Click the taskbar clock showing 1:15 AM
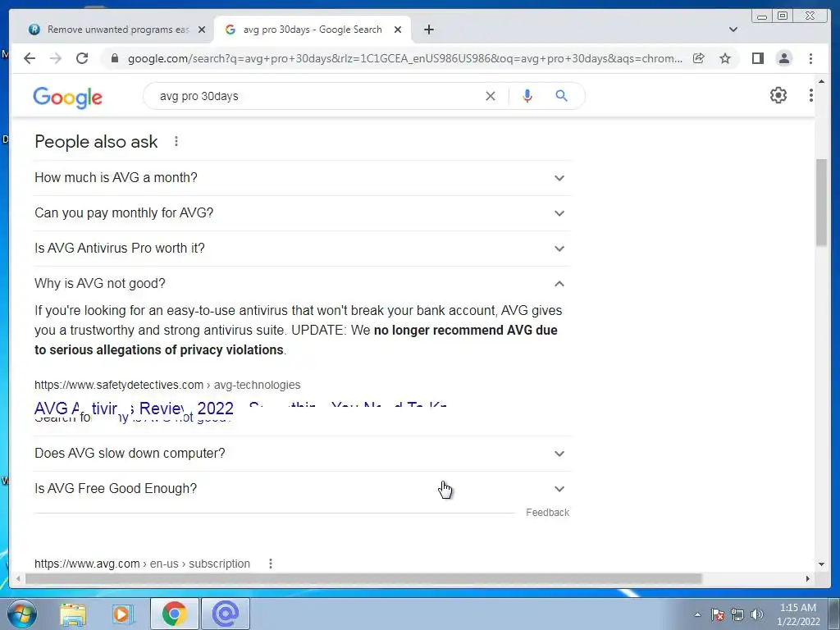840x630 pixels. [x=798, y=614]
